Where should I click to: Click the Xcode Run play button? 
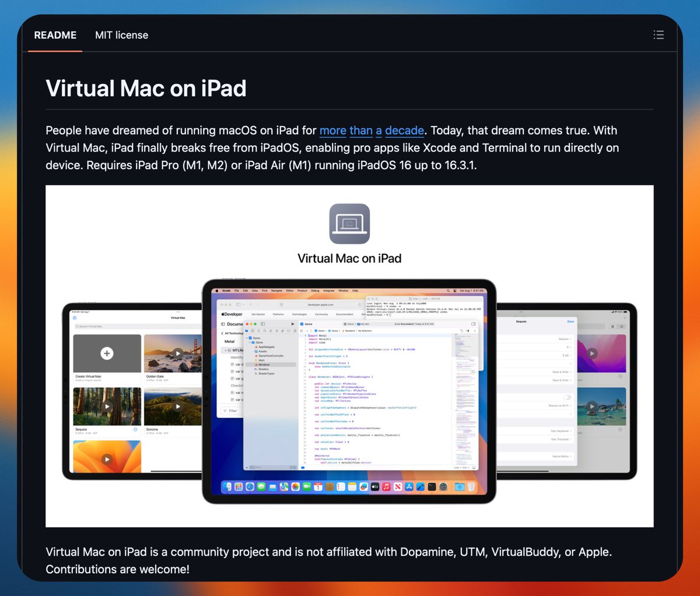click(x=293, y=324)
